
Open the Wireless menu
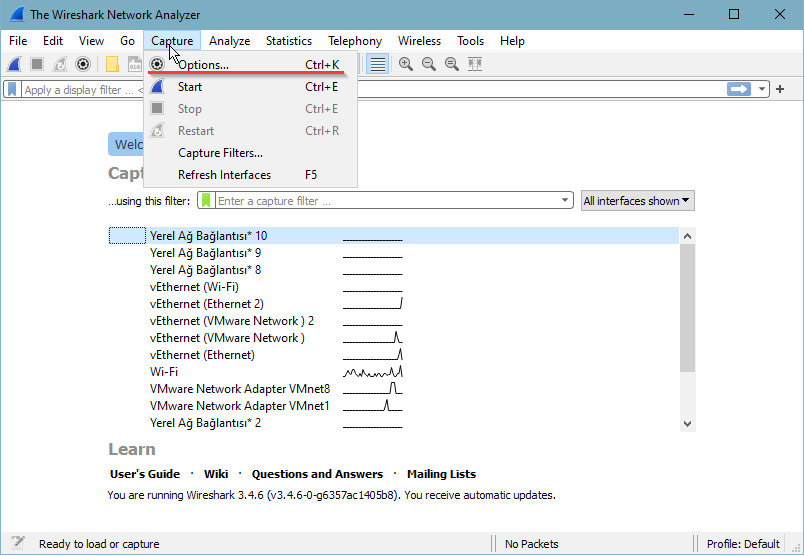tap(419, 41)
